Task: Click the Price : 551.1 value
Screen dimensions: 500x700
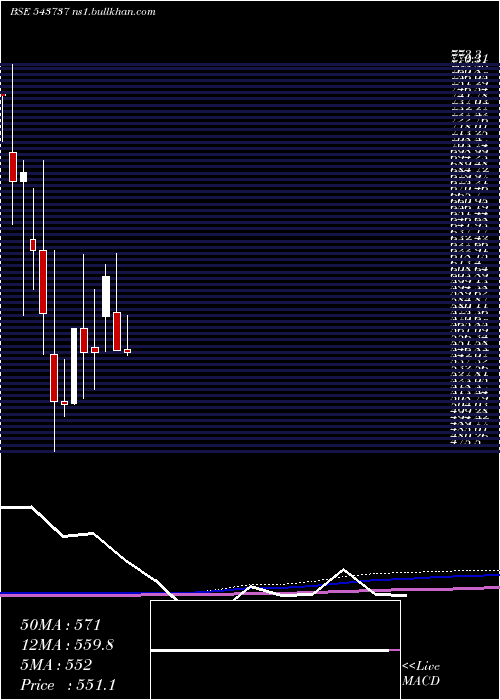Action: click(x=68, y=685)
